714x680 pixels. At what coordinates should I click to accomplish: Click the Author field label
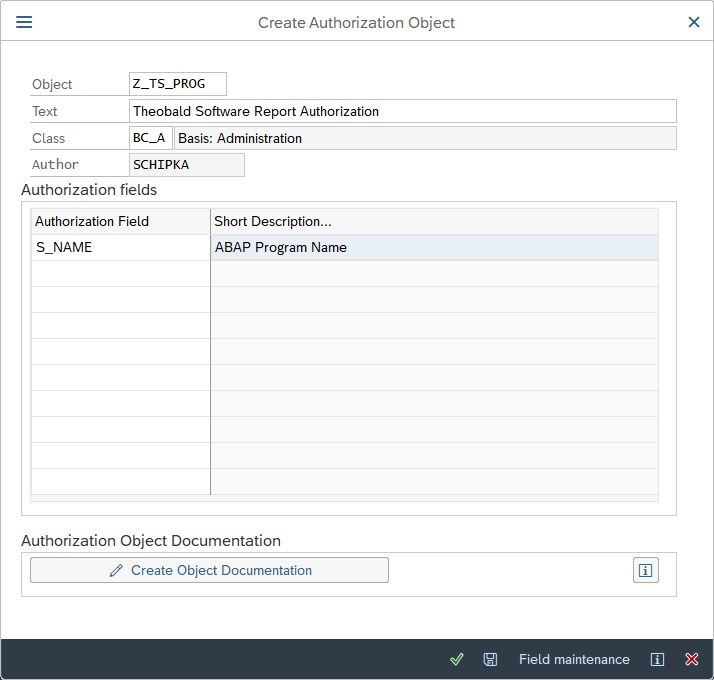click(x=55, y=165)
